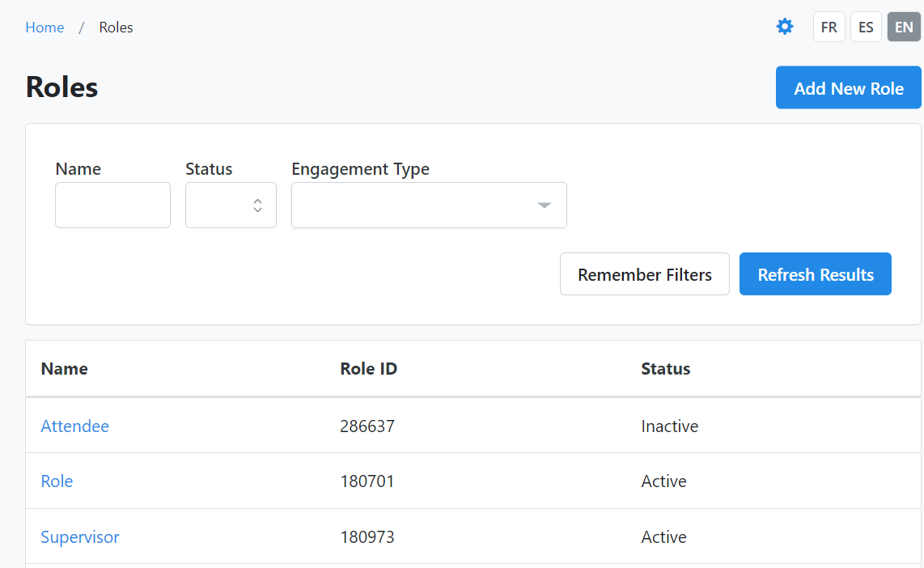Screen dimensions: 924x568
Task: Click the Roles breadcrumb label
Action: click(116, 27)
